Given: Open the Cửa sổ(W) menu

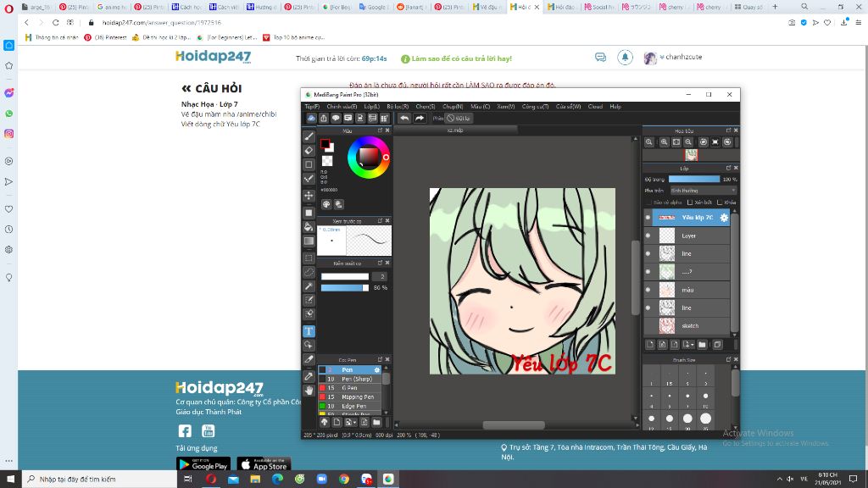Looking at the screenshot, I should coord(568,106).
